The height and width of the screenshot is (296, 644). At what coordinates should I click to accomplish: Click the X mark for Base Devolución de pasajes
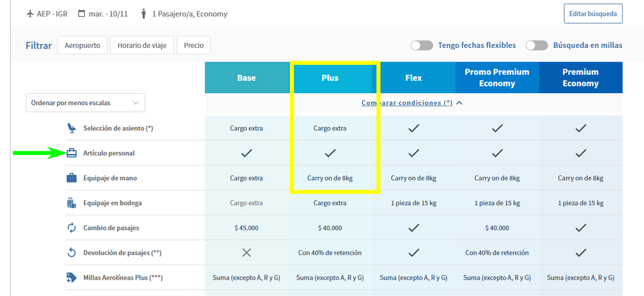tap(247, 253)
